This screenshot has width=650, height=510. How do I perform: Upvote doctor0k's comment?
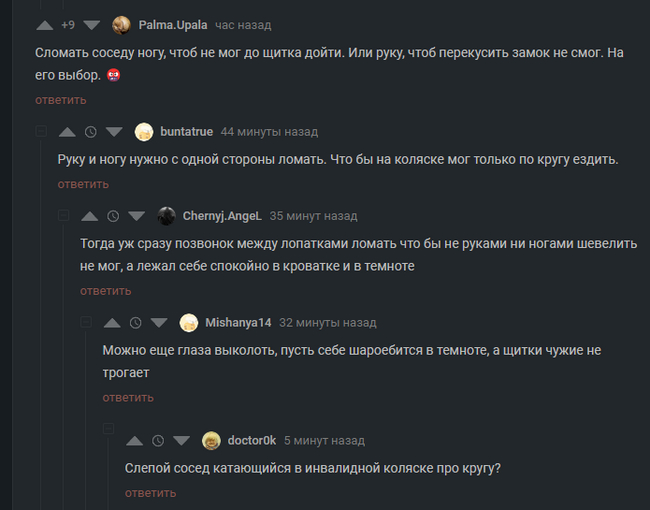coord(134,441)
